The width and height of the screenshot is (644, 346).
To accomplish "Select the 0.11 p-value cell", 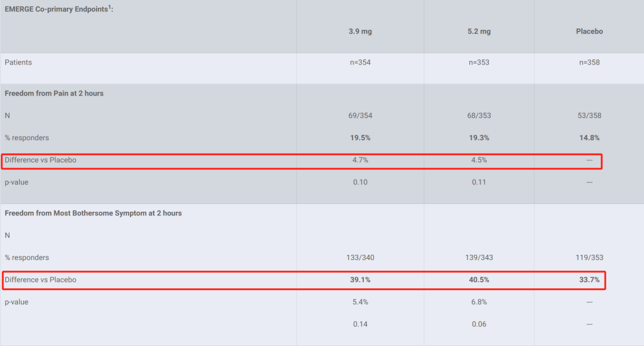I will [479, 183].
